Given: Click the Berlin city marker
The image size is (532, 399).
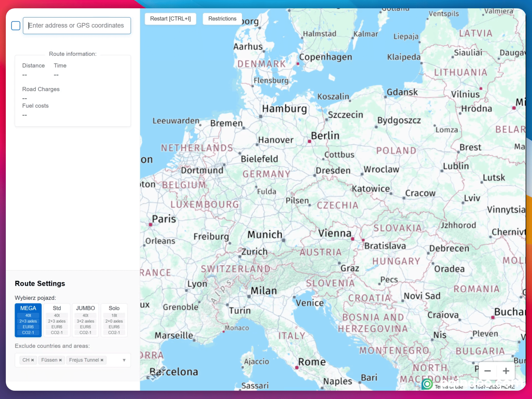Looking at the screenshot, I should pos(310,142).
